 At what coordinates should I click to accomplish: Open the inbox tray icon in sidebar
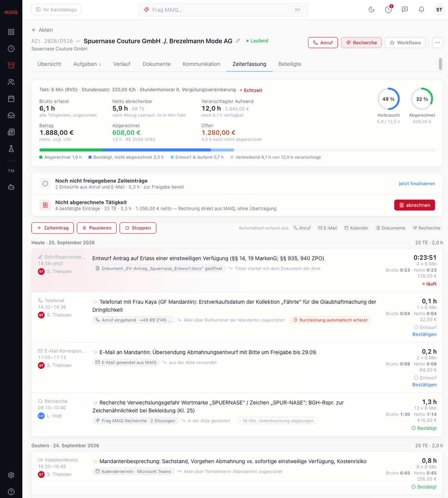(11, 115)
